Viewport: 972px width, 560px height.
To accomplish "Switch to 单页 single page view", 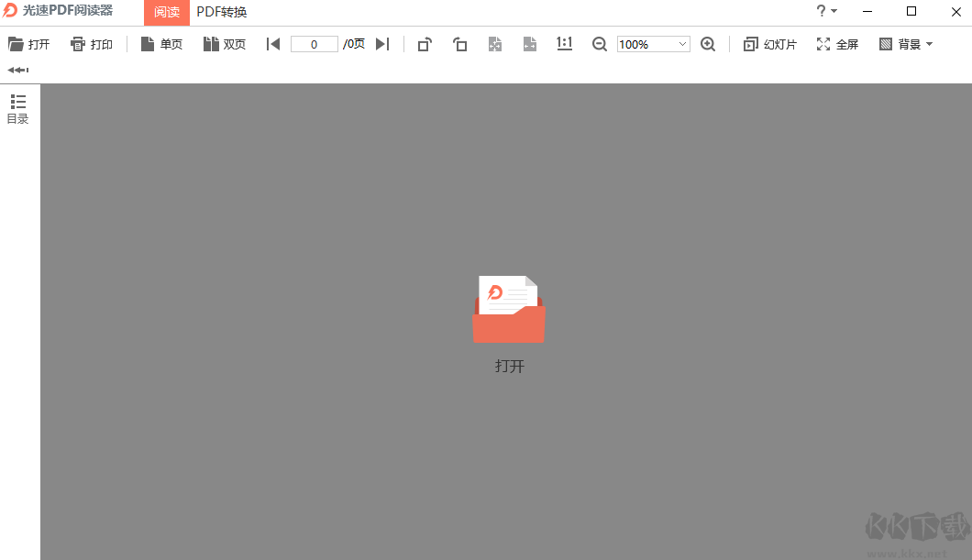I will tap(160, 43).
